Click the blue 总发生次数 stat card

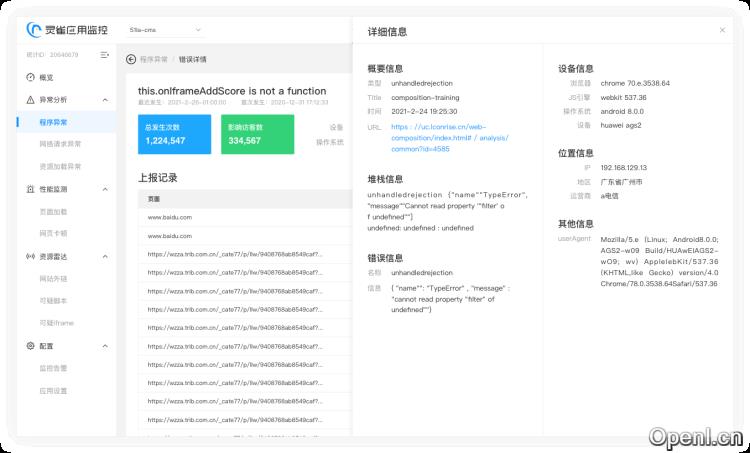[x=174, y=134]
